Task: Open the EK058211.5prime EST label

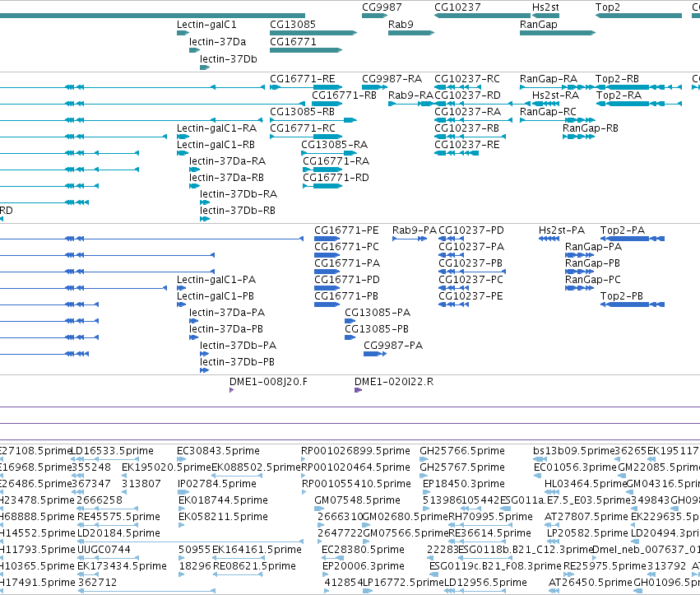Action: point(223,518)
